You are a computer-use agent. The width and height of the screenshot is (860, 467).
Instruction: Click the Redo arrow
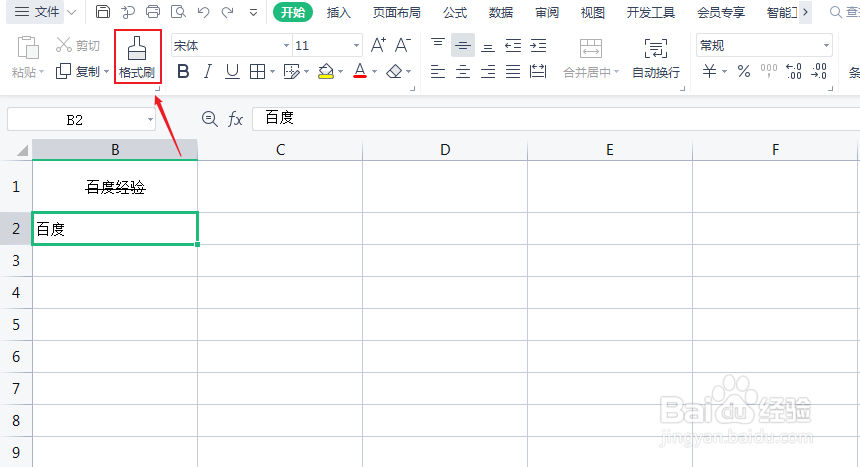(x=228, y=12)
